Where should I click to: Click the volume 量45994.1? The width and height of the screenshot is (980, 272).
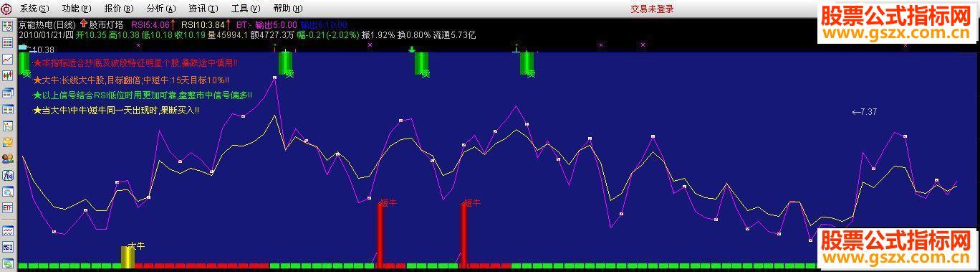point(228,34)
